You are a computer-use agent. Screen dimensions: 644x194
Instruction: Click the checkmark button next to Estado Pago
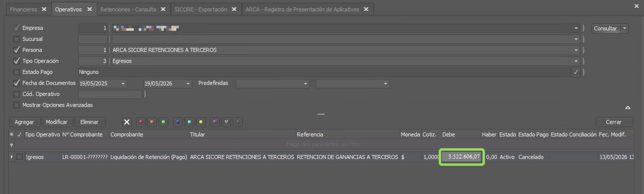576,72
